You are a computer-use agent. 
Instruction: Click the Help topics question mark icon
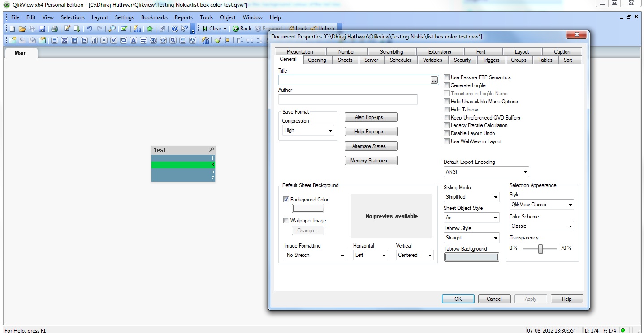(175, 29)
